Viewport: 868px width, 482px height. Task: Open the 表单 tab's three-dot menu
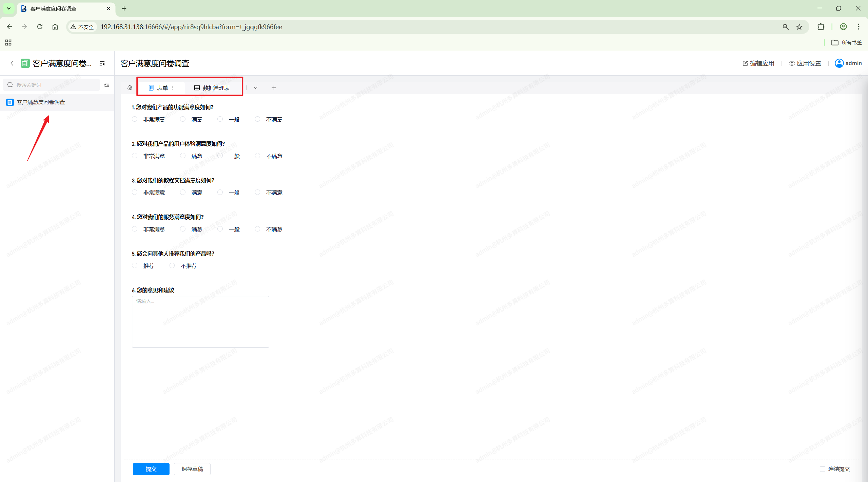coord(173,88)
